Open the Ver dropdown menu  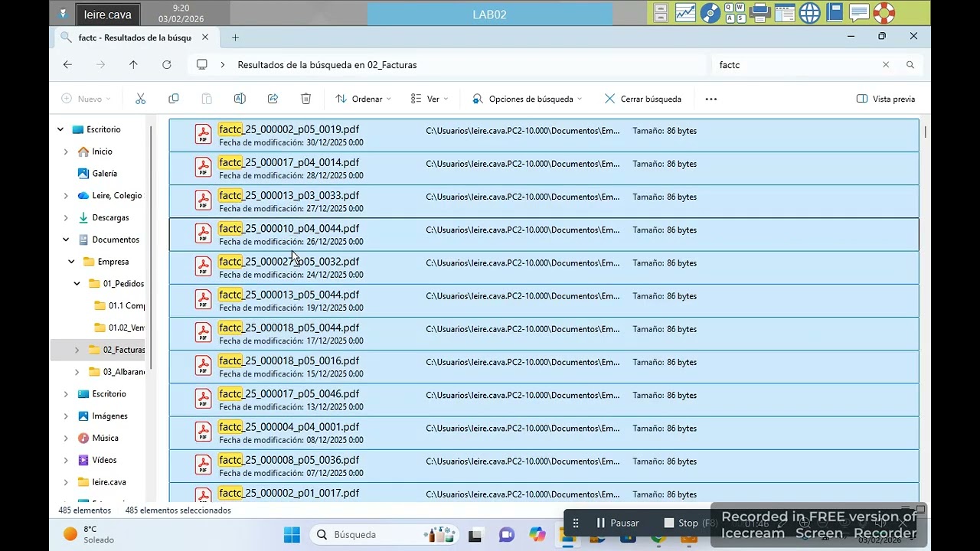430,99
